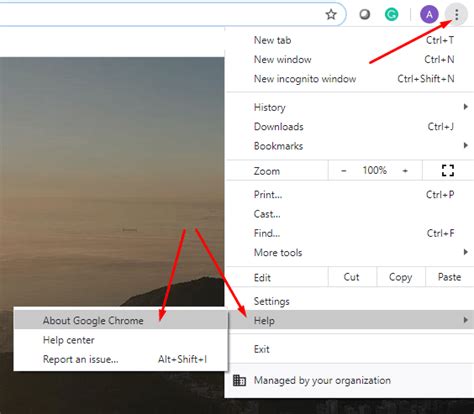Click the Copy button
This screenshot has width=474, height=414.
pyautogui.click(x=401, y=277)
